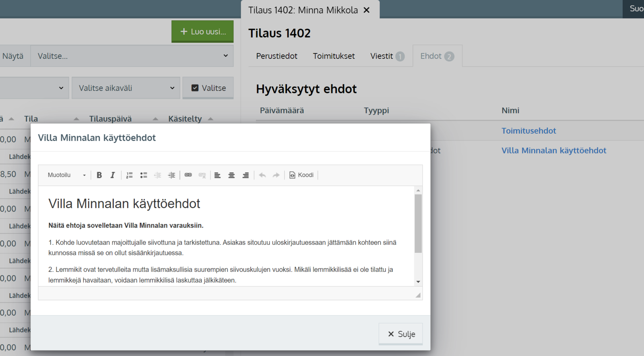Undo the last edit
Screen dimensions: 644x356
click(262, 175)
